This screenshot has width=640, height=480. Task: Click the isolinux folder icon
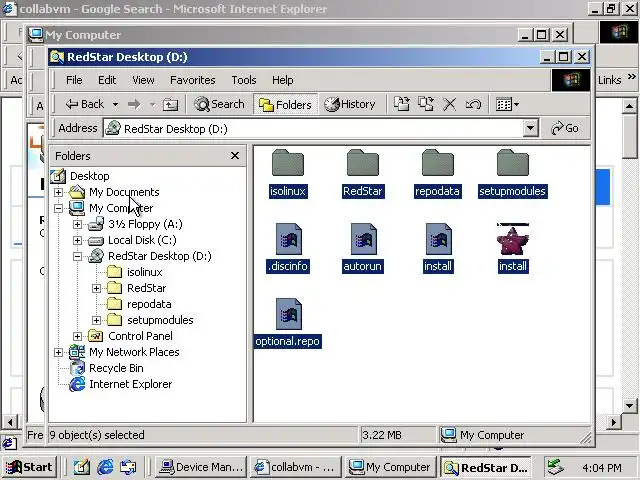click(288, 163)
